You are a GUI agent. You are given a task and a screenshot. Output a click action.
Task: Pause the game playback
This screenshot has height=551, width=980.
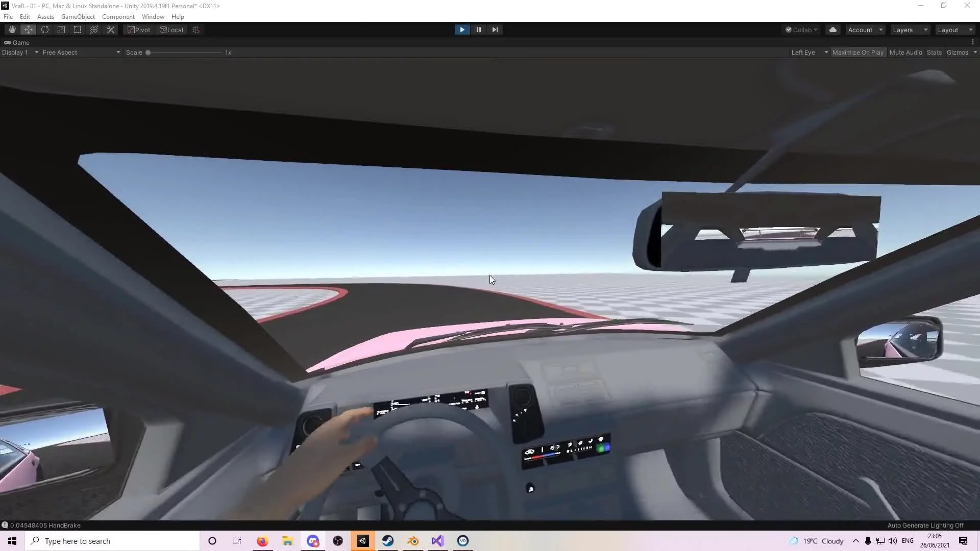point(478,30)
